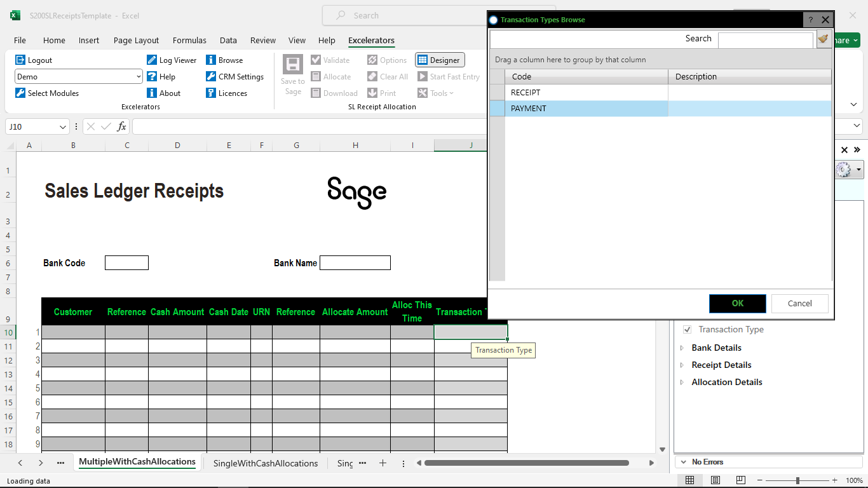Expand the side pane double chevron
The height and width of the screenshot is (488, 868).
(x=857, y=150)
